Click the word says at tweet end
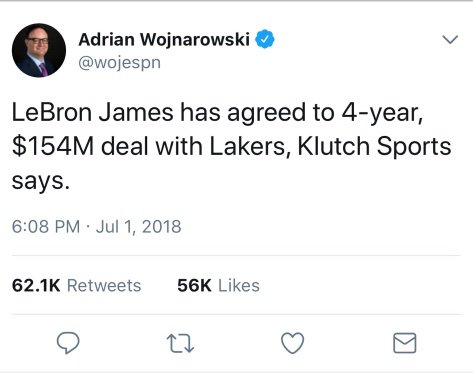 click(x=40, y=182)
